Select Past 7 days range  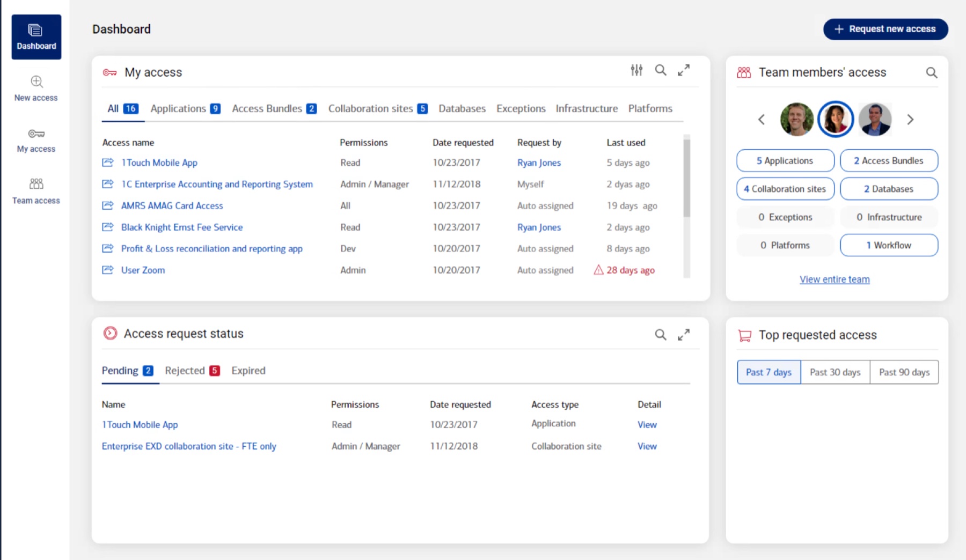[769, 372]
